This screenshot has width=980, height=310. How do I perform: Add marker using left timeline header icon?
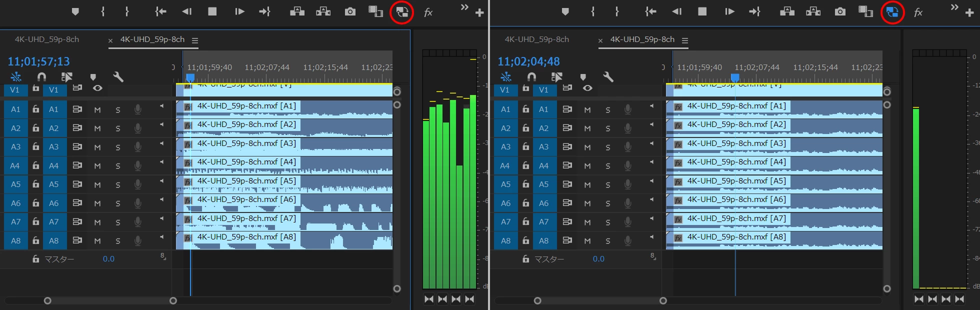tap(92, 77)
